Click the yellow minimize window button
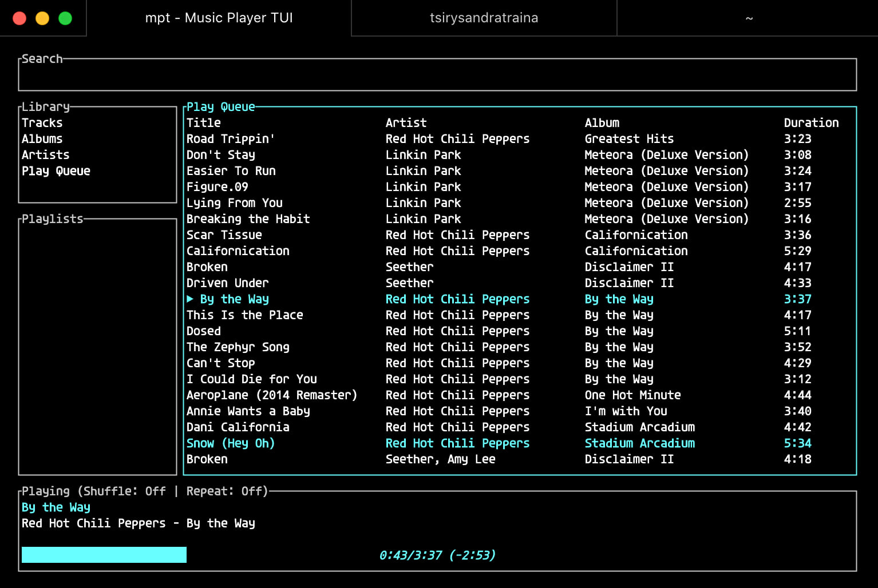 [42, 18]
